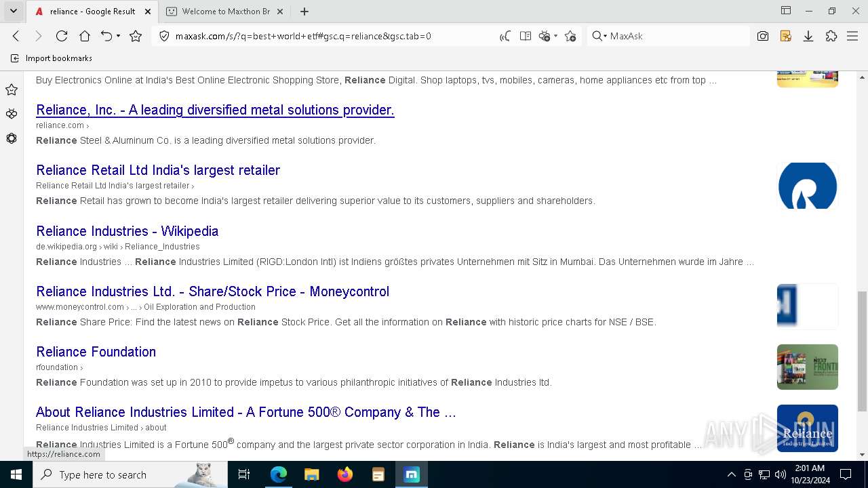Click de.wikipedia.org breadcrumb text
Screen dimensions: 868x488
coord(66,247)
